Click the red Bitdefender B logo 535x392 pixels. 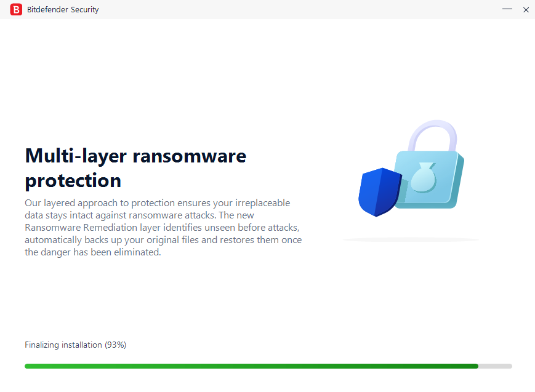16,9
